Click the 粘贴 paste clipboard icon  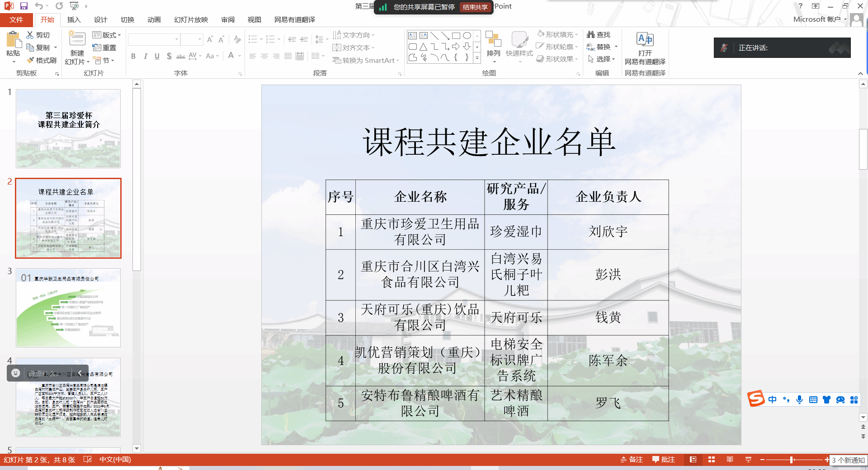(x=13, y=40)
